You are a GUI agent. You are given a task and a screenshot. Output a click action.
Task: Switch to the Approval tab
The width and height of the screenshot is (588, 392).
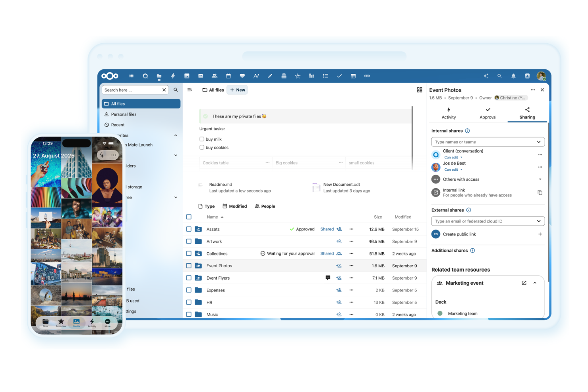pyautogui.click(x=488, y=113)
